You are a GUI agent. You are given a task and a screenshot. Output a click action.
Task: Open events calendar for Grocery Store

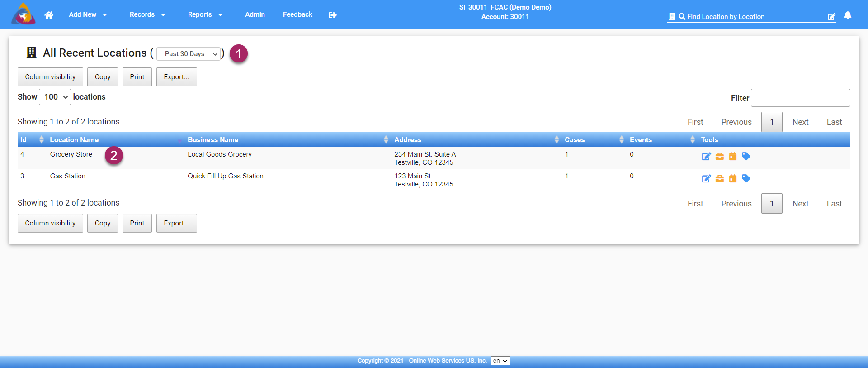[733, 157]
